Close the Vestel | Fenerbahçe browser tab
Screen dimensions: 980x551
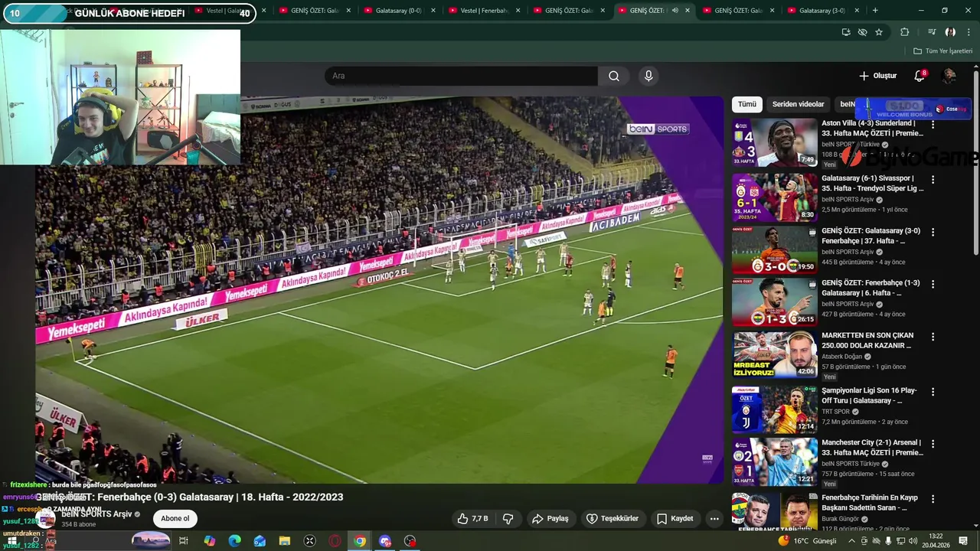tap(518, 11)
